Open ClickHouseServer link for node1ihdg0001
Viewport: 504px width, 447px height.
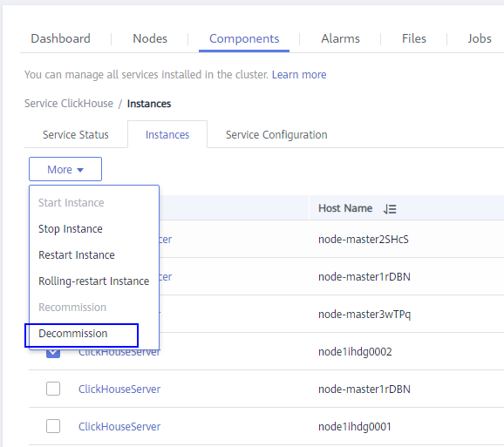119,426
